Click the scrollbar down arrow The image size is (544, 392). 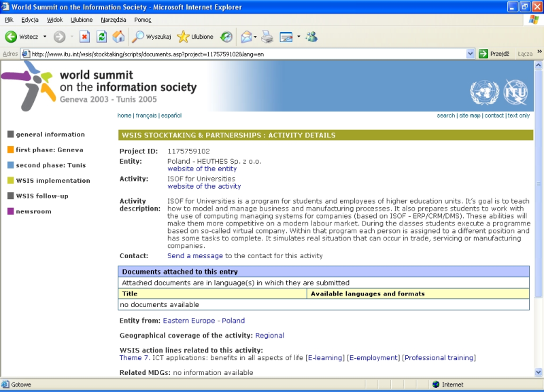tap(539, 372)
